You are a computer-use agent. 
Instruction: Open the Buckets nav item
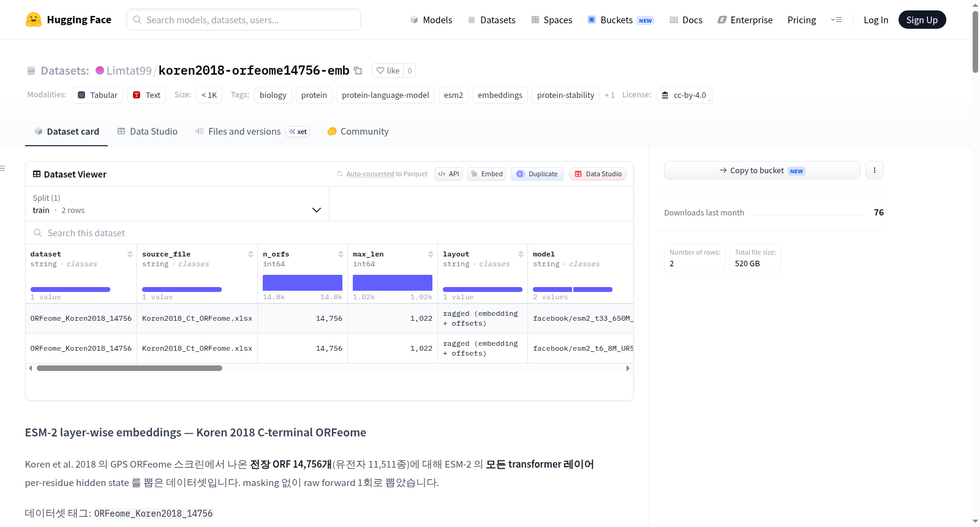[620, 20]
